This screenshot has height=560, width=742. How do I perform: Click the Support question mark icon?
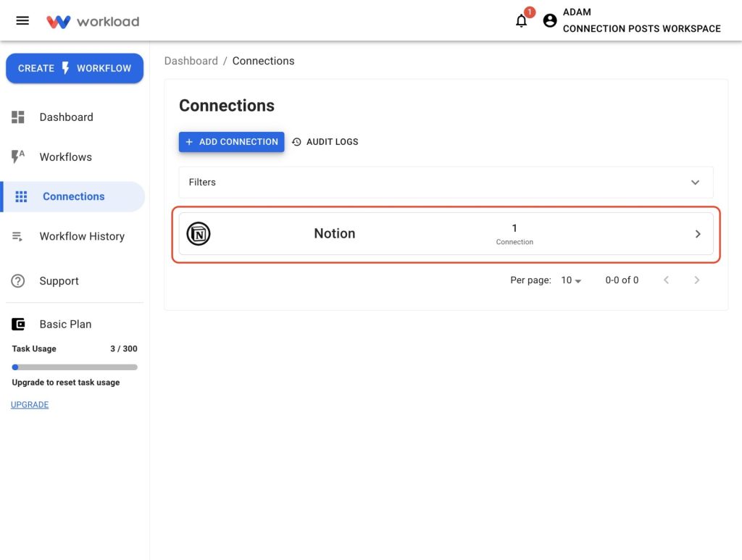point(18,281)
